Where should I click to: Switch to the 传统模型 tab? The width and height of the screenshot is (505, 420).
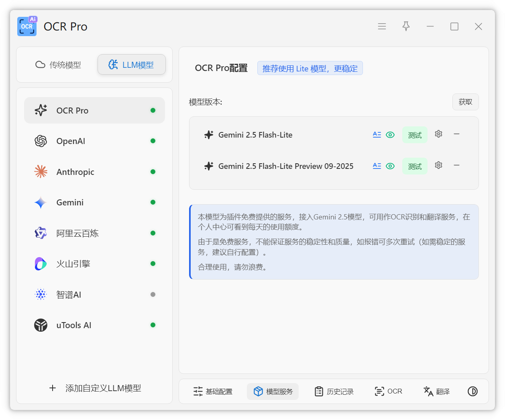[x=58, y=65]
